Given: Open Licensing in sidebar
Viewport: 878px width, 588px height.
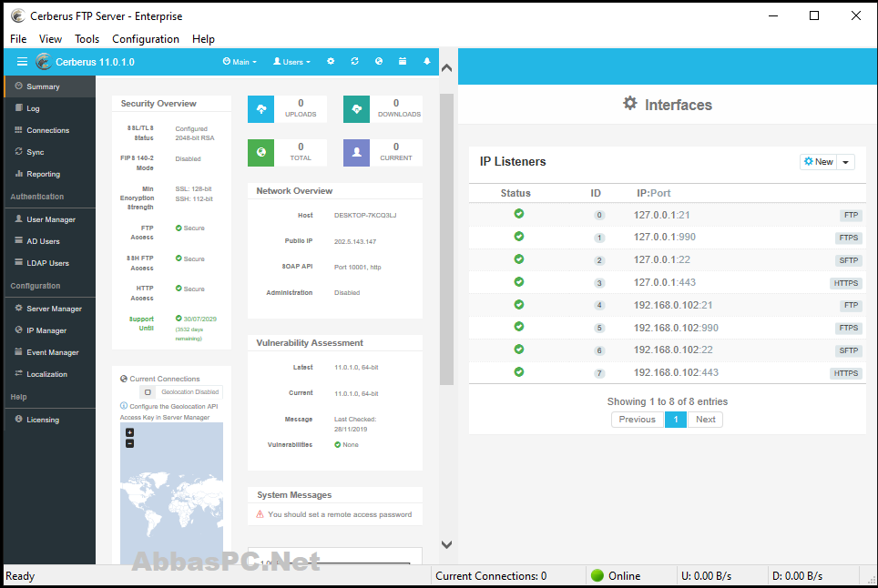Looking at the screenshot, I should pos(50,419).
